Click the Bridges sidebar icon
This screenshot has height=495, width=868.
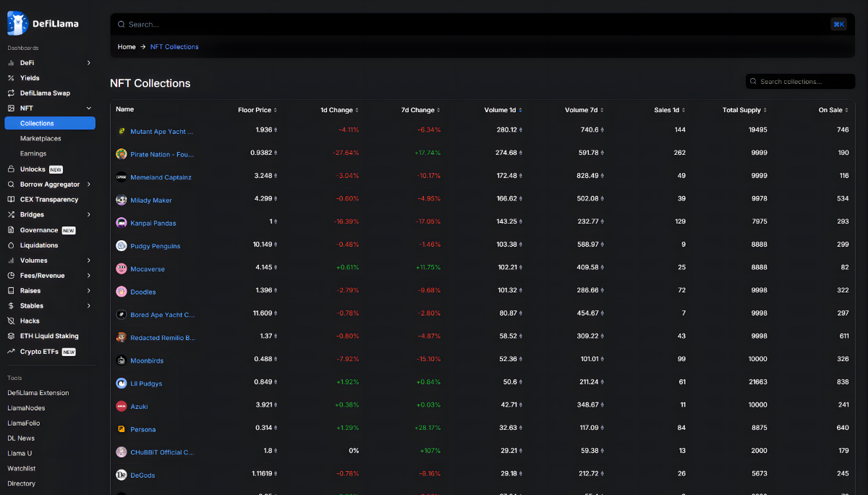[11, 215]
